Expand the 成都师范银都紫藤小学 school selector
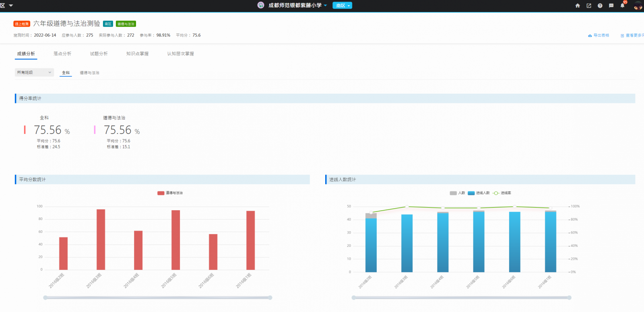 point(298,5)
